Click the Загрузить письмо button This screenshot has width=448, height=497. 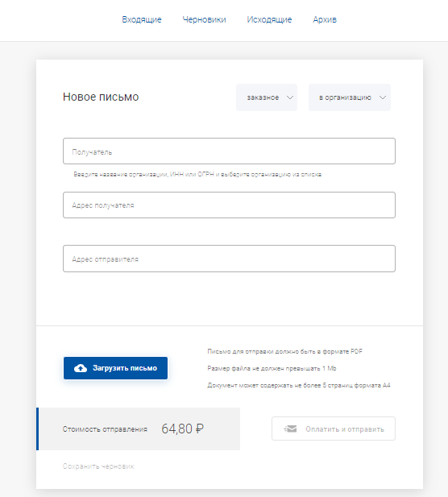point(115,368)
